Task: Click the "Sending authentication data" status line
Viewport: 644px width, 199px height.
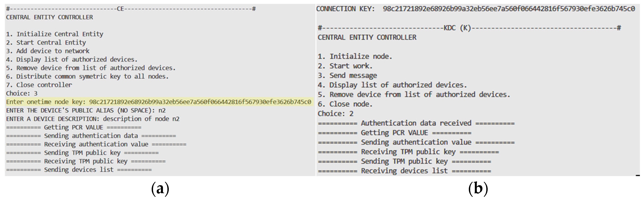Action: [91, 136]
